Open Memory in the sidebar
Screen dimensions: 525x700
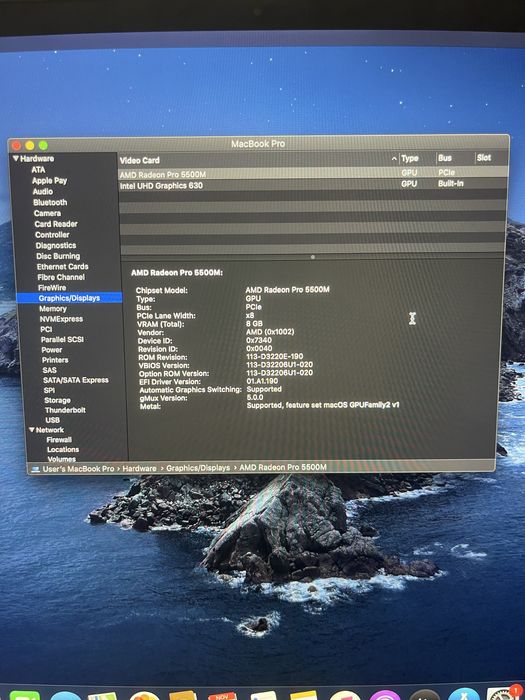53,308
